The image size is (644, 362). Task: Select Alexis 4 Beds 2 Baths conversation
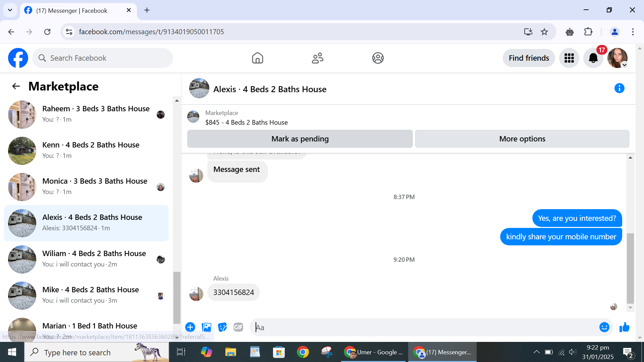click(86, 223)
